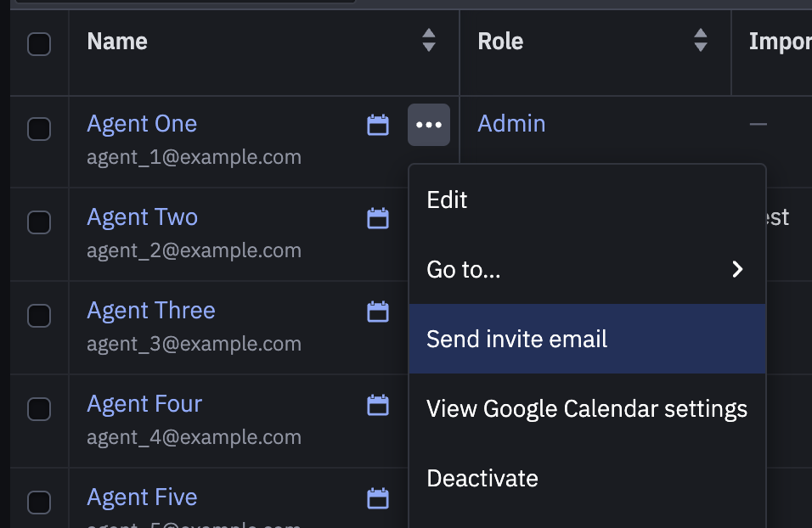
Task: Select the Agent Three row checkbox
Action: 39,316
